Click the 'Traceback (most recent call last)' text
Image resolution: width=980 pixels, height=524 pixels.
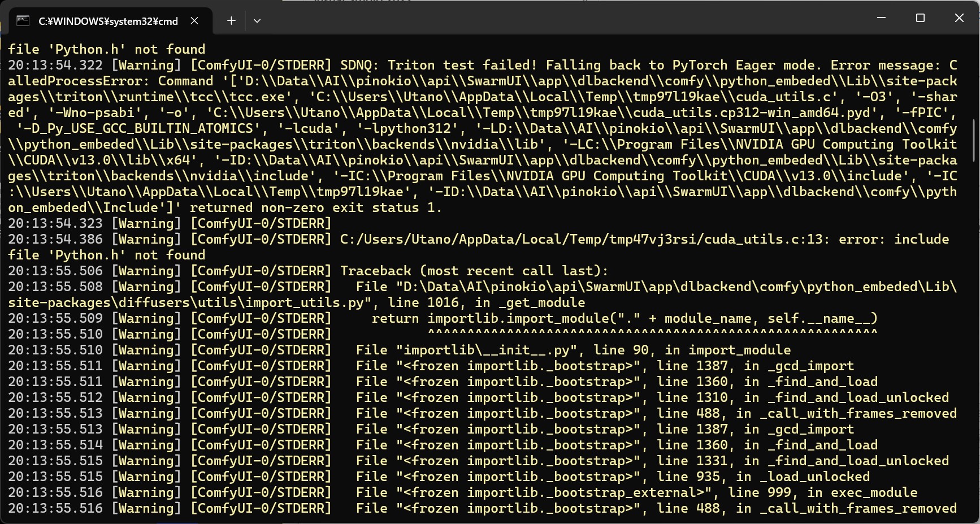[x=474, y=271]
